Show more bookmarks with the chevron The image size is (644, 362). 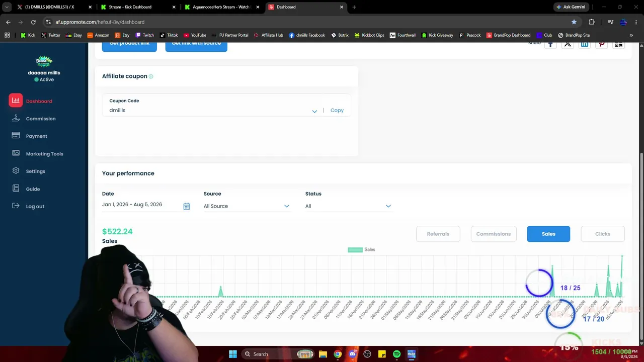click(631, 35)
